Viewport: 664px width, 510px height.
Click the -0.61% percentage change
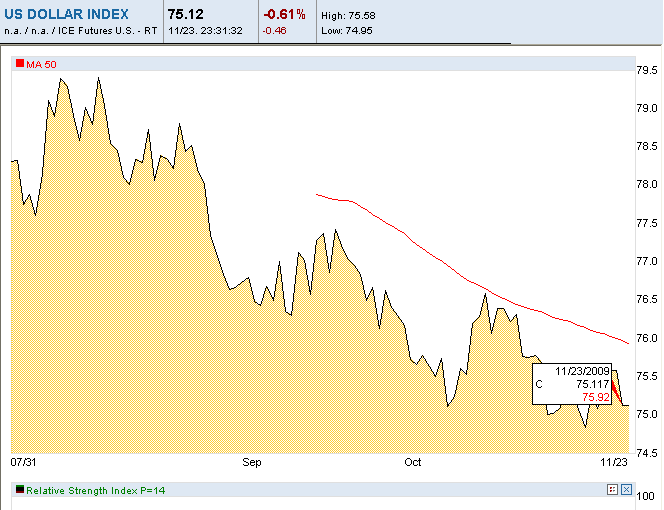coord(284,15)
